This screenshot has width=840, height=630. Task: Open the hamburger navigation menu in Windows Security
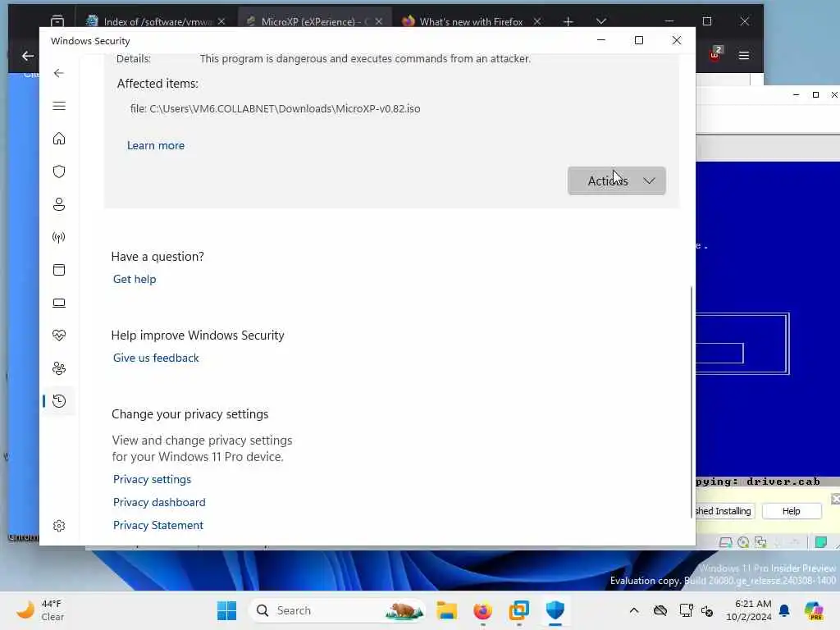tap(59, 106)
